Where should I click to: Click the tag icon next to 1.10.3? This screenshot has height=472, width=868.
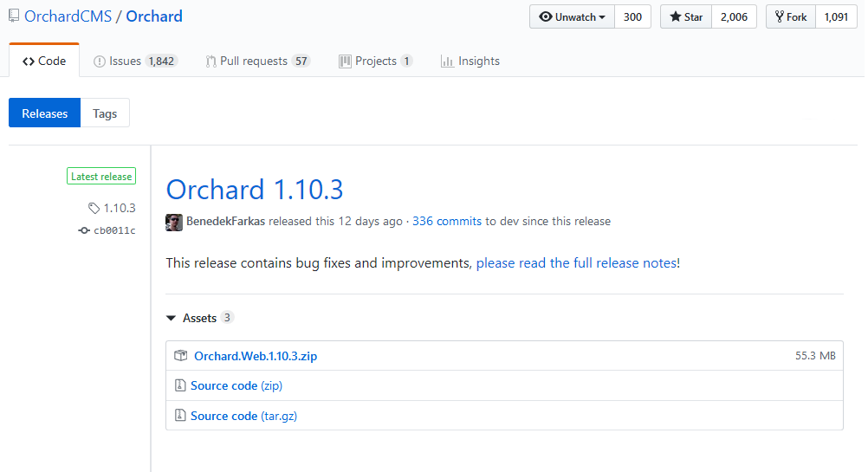tap(94, 208)
